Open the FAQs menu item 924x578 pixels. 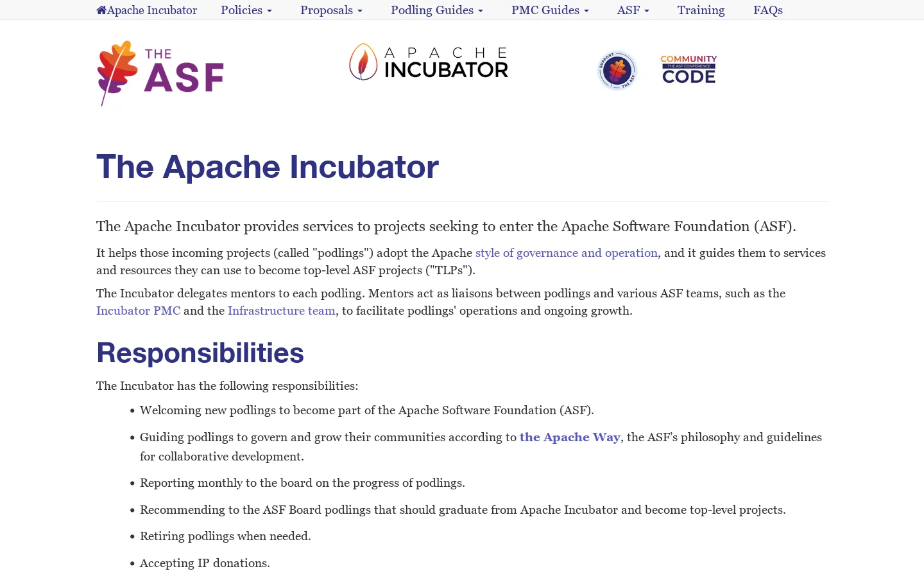(x=768, y=10)
